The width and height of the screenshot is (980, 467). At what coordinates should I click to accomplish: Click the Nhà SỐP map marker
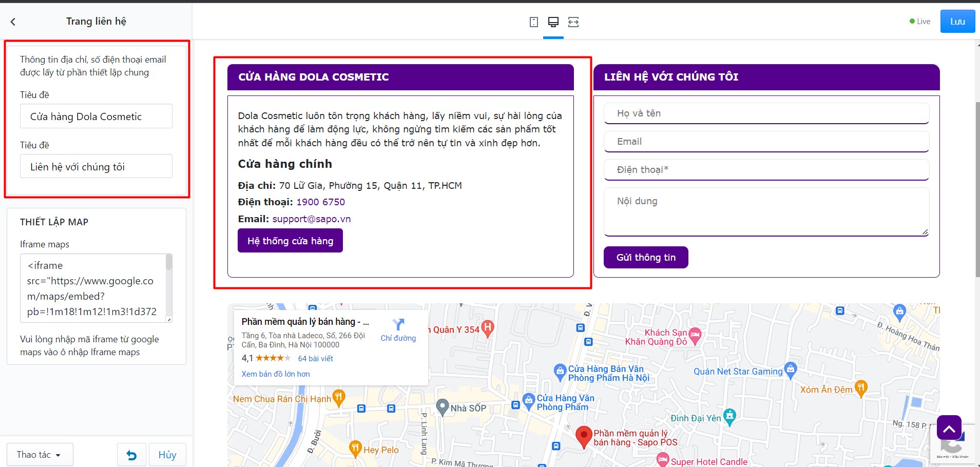(443, 407)
